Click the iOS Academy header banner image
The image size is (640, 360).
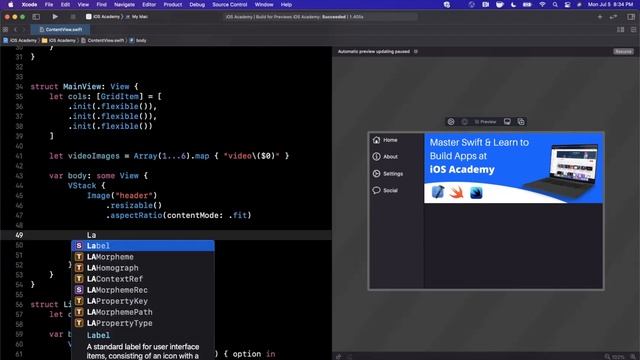513,168
